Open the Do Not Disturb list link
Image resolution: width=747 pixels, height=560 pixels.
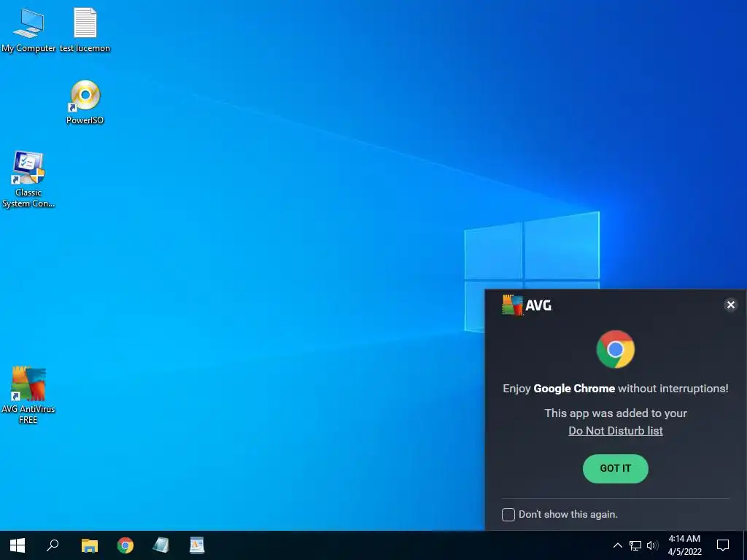click(x=616, y=431)
